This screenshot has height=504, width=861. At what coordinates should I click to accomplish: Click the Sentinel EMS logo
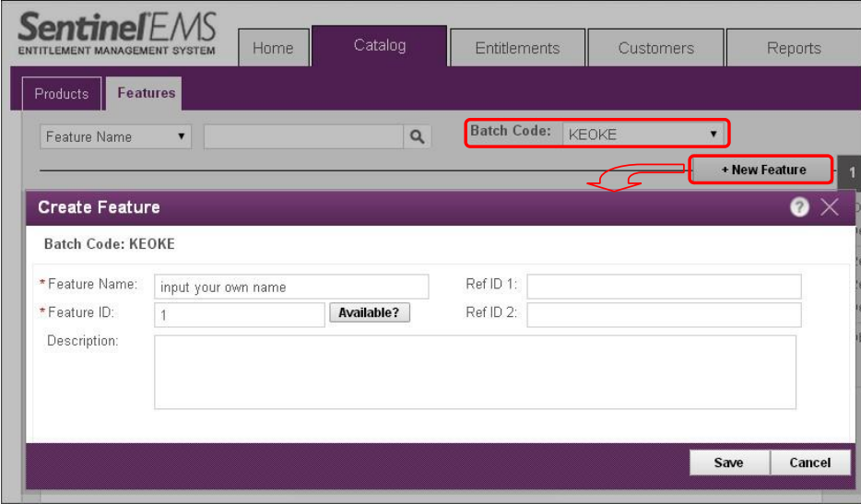[117, 35]
